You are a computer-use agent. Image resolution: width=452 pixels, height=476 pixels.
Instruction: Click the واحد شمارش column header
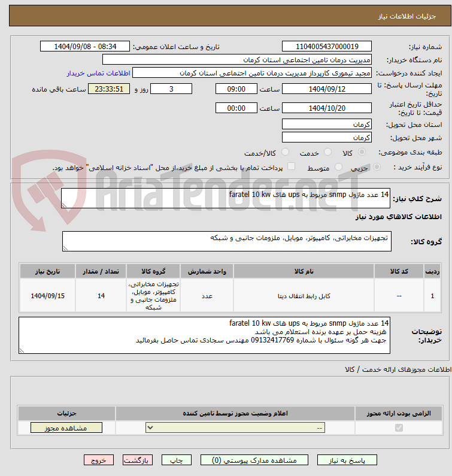pos(207,271)
